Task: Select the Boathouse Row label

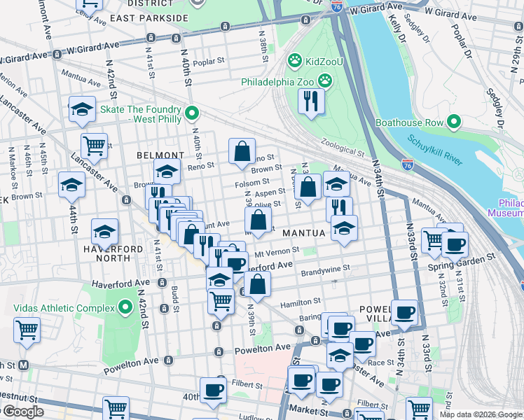Action: pos(409,122)
